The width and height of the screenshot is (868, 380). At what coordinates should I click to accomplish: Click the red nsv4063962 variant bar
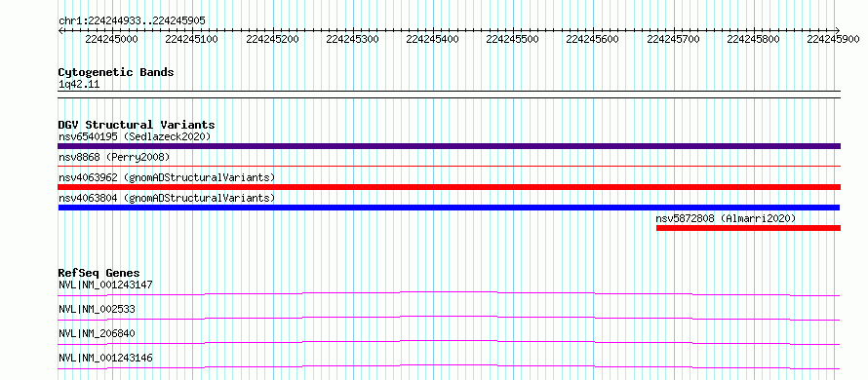click(x=449, y=187)
